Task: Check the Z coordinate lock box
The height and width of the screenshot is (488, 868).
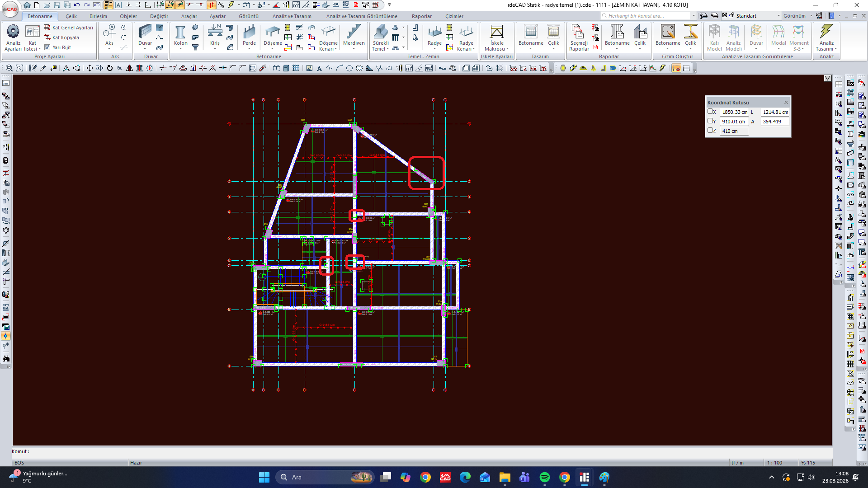Action: (x=710, y=131)
